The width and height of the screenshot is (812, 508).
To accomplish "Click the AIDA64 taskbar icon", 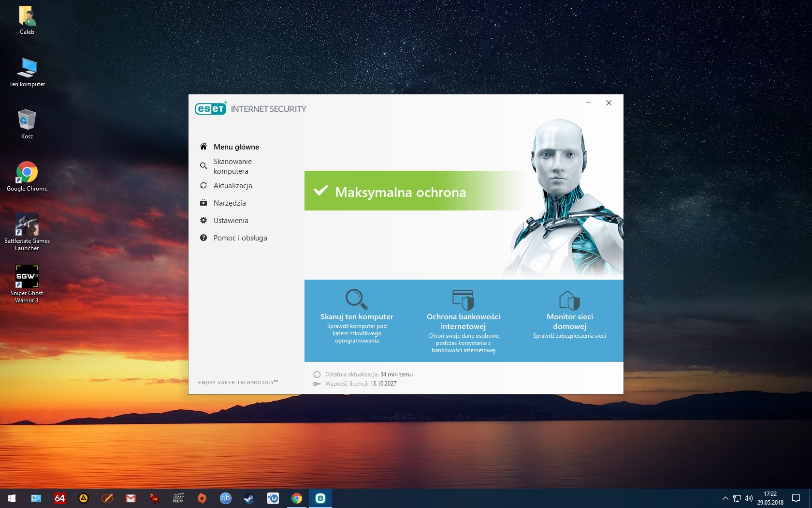I will pos(59,498).
